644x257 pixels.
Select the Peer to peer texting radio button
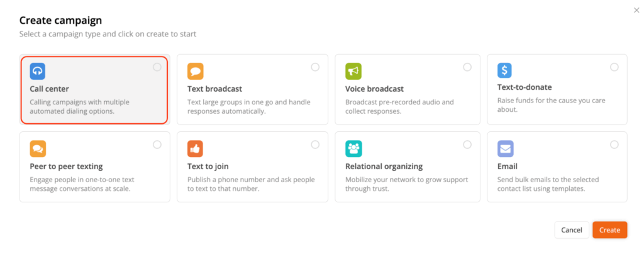pyautogui.click(x=157, y=145)
